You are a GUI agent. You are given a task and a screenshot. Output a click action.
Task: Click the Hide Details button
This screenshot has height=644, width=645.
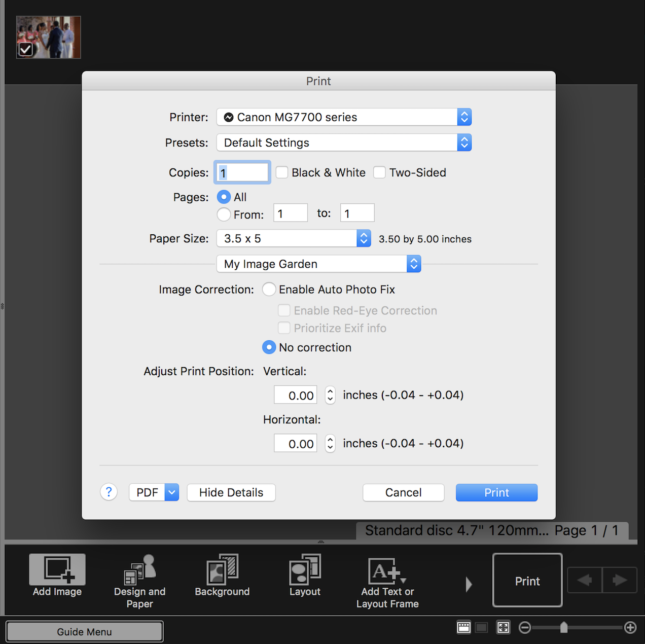pyautogui.click(x=231, y=492)
